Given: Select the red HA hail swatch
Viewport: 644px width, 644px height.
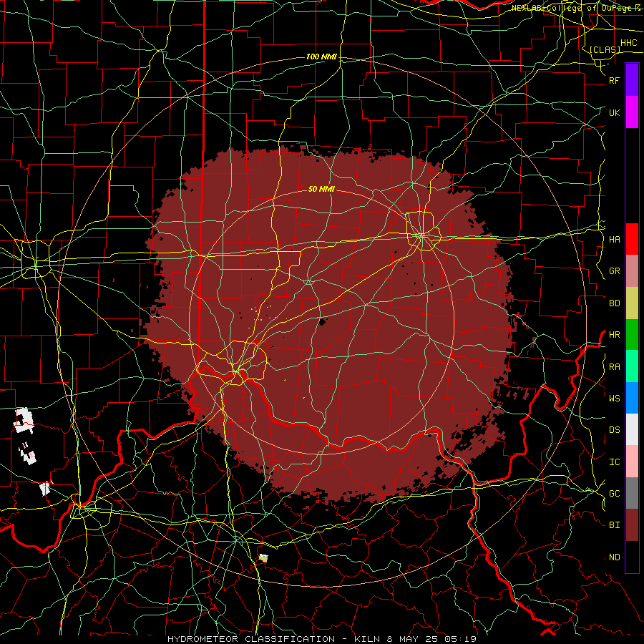Looking at the screenshot, I should 632,239.
